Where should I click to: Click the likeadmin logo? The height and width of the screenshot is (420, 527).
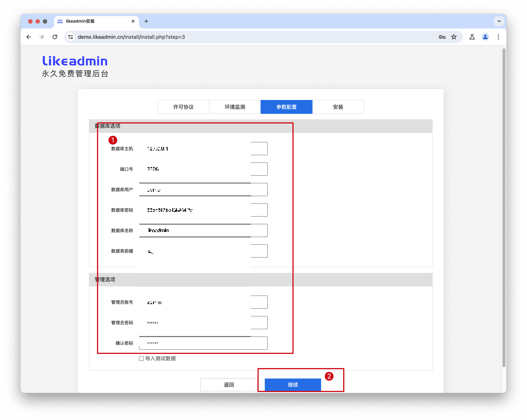point(75,61)
